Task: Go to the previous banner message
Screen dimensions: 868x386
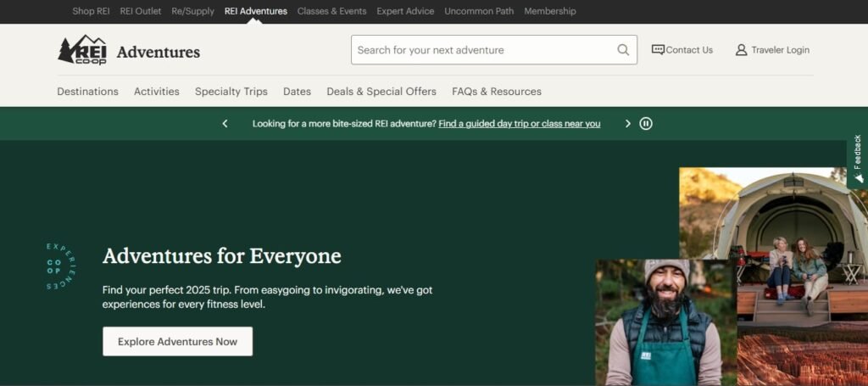Action: pyautogui.click(x=225, y=124)
